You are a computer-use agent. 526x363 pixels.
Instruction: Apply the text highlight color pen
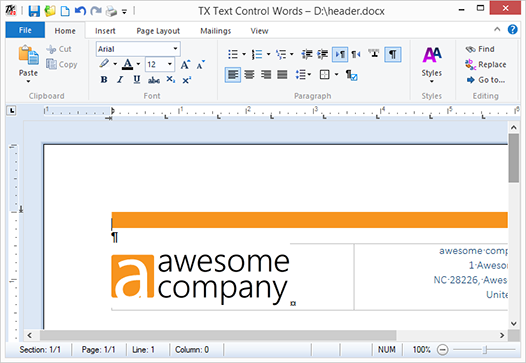coord(104,63)
